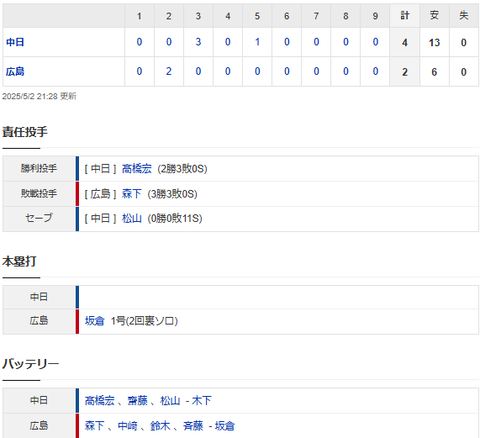Viewport: 480px width, 438px height.
Task: Click 鈴木 in the 広島 battery row
Action: point(160,426)
